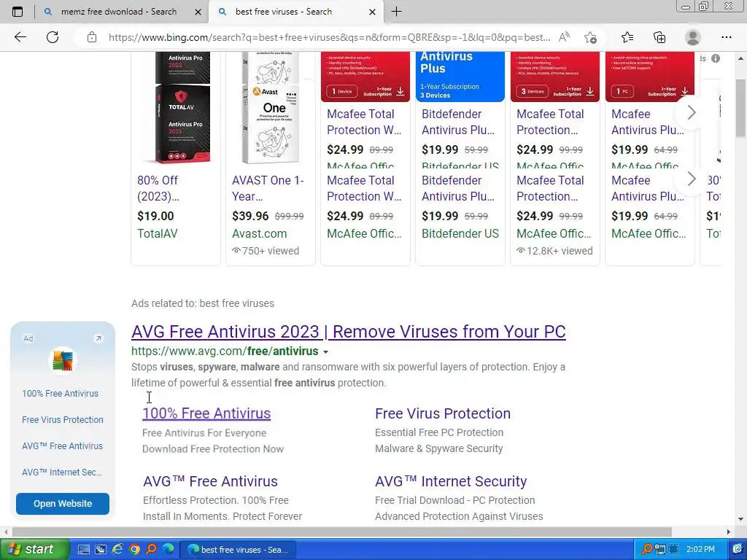Click the horizontal scrollbar right arrow
Viewport: 747px width, 560px height.
[x=729, y=532]
